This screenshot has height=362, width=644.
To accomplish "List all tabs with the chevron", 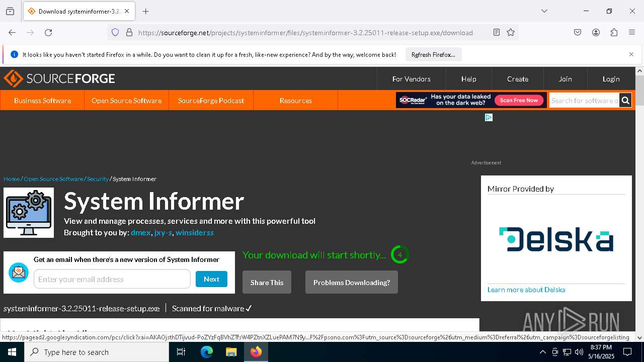I will (544, 11).
